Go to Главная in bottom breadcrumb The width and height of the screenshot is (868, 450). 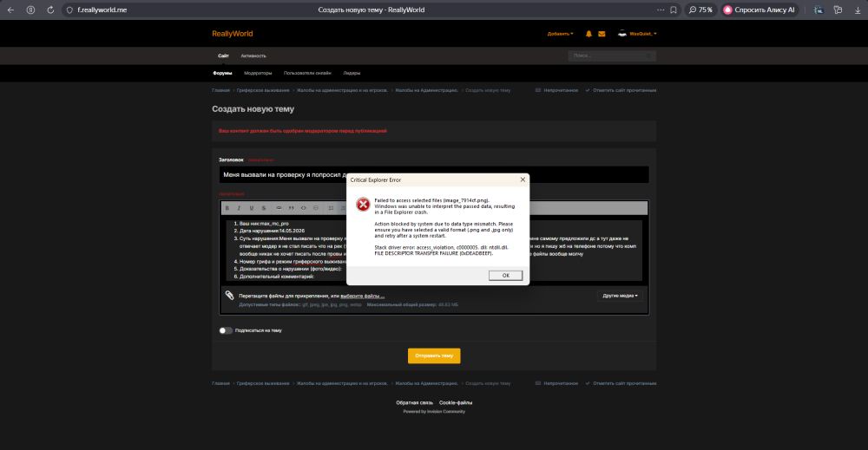pyautogui.click(x=220, y=383)
